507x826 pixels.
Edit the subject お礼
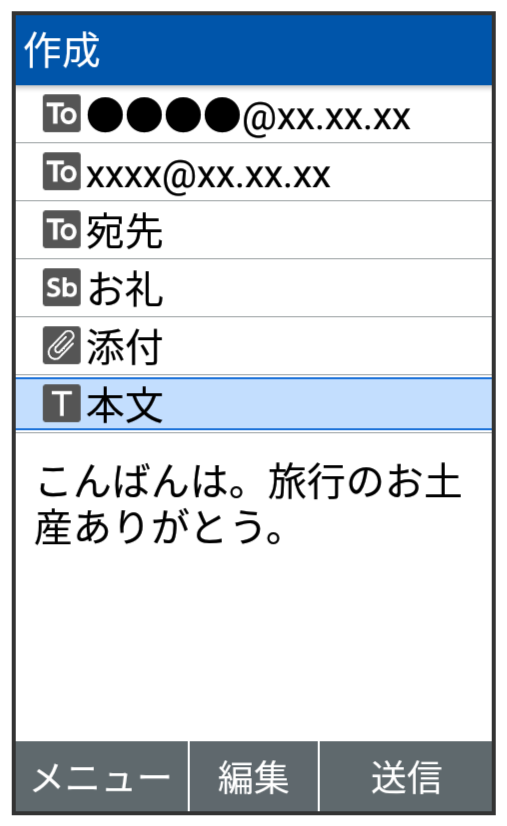click(x=254, y=288)
